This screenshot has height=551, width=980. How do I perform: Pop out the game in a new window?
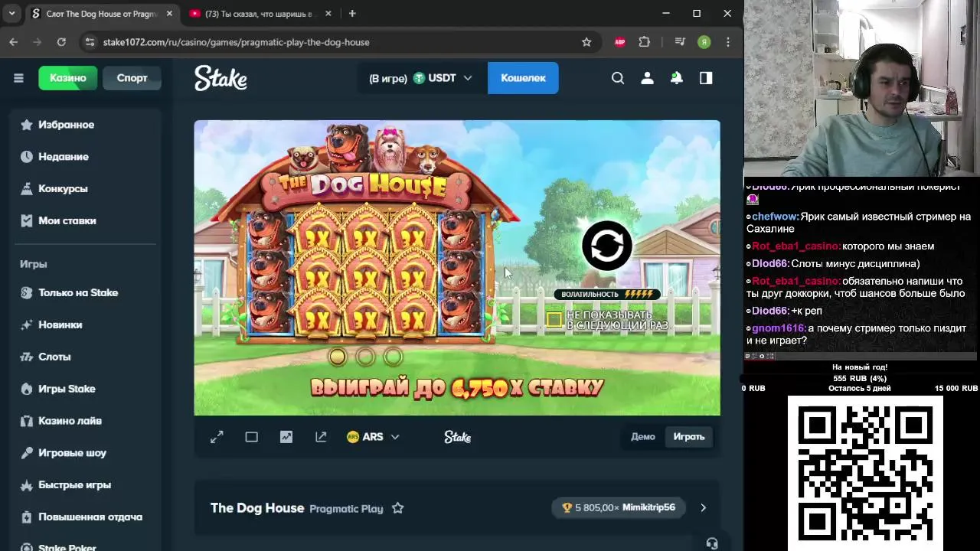(321, 437)
